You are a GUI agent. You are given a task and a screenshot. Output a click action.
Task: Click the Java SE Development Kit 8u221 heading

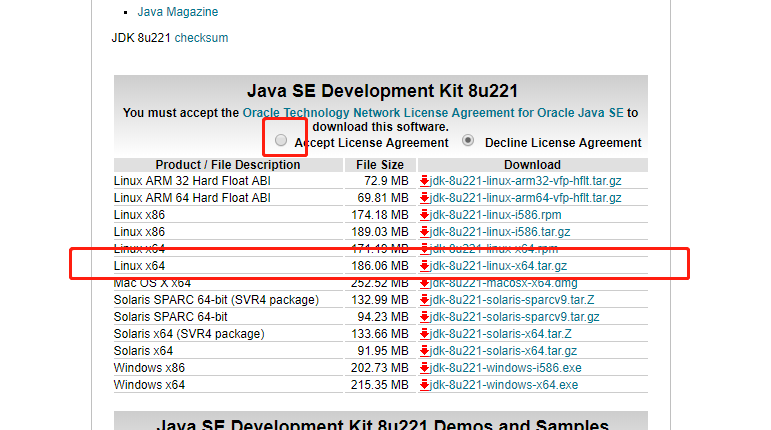click(x=383, y=91)
